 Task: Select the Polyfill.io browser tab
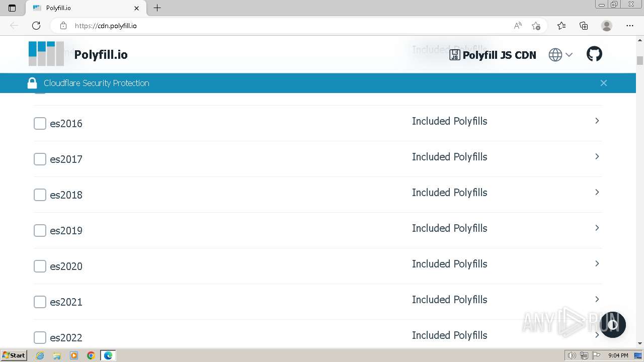click(80, 8)
